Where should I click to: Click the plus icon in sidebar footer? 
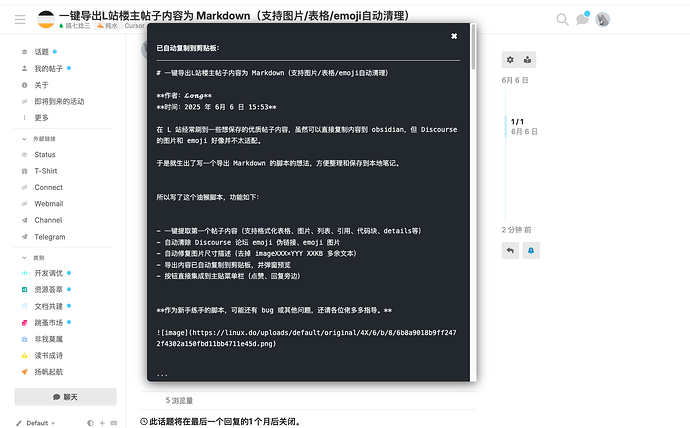pyautogui.click(x=102, y=423)
